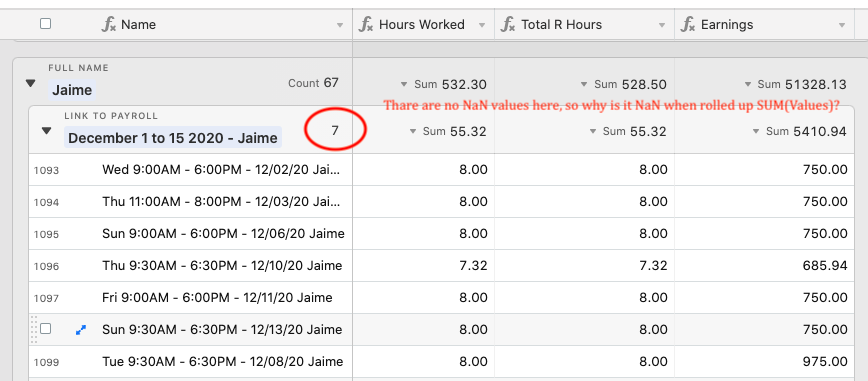Click the Total R Hours column header
Screen dimensions: 868x381
(x=585, y=24)
